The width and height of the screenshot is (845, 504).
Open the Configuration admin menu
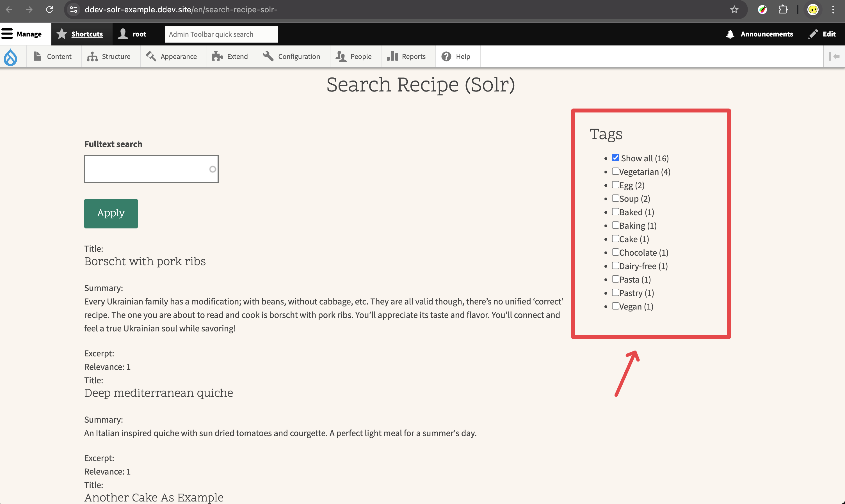point(292,56)
